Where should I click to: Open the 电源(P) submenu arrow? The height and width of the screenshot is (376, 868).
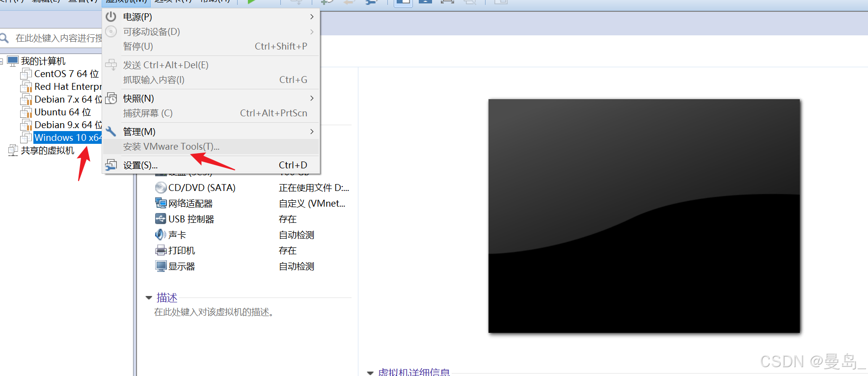[x=312, y=17]
